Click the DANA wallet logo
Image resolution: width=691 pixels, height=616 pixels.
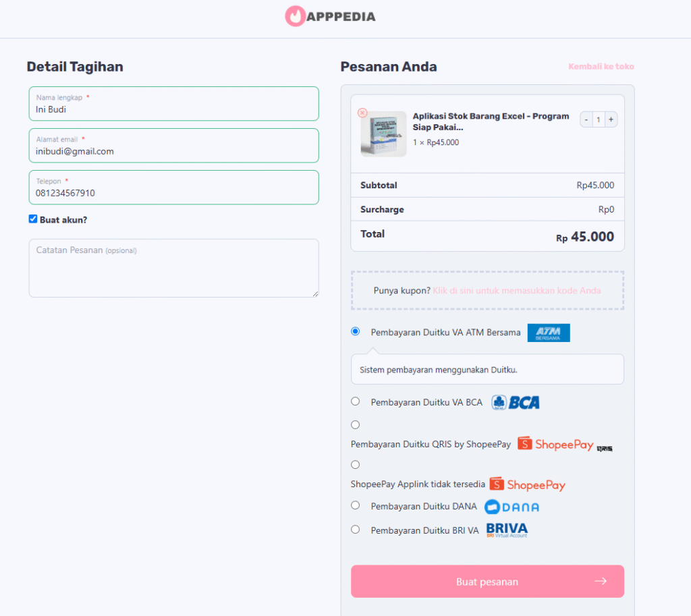[x=512, y=507]
